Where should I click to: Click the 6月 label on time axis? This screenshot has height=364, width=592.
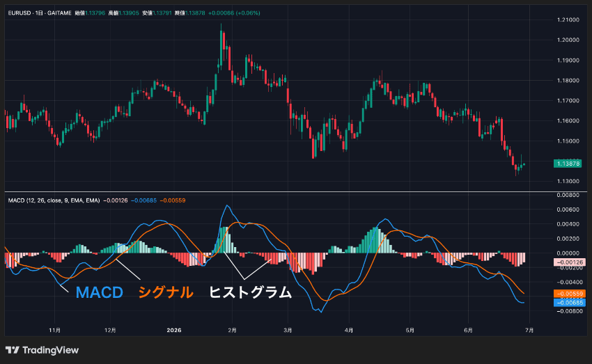click(x=468, y=330)
